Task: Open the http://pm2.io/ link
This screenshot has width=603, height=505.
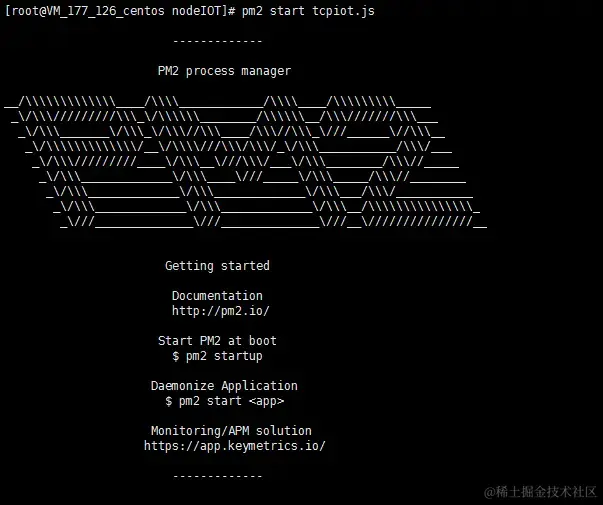Action: point(221,311)
